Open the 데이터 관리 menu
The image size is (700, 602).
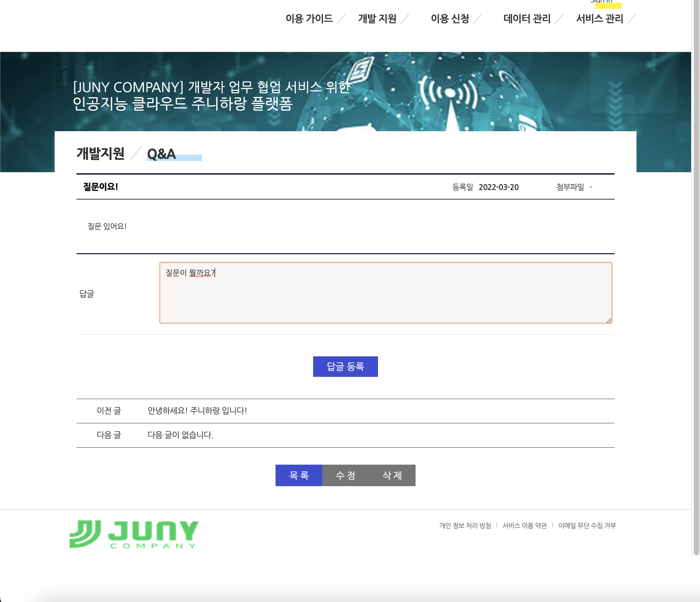[x=527, y=18]
